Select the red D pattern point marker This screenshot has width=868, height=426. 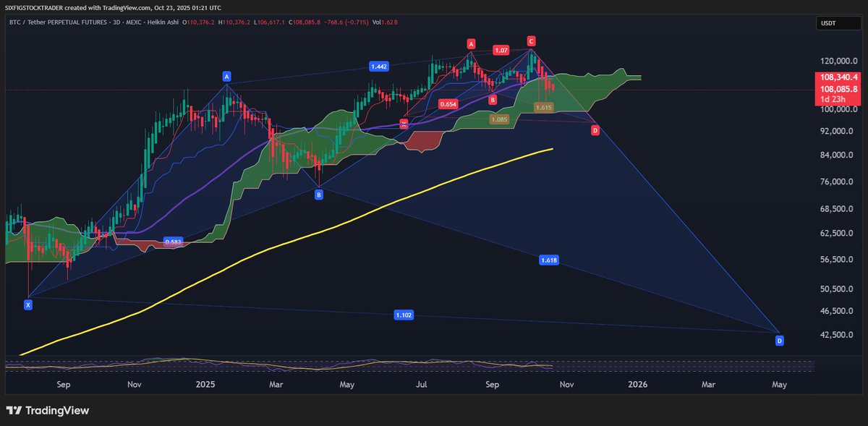click(595, 130)
